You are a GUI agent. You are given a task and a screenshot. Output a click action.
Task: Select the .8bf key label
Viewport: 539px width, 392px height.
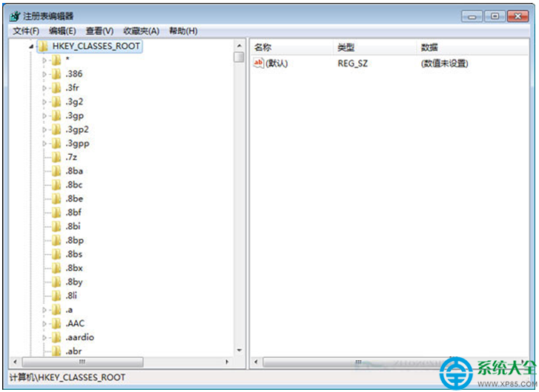tap(73, 213)
